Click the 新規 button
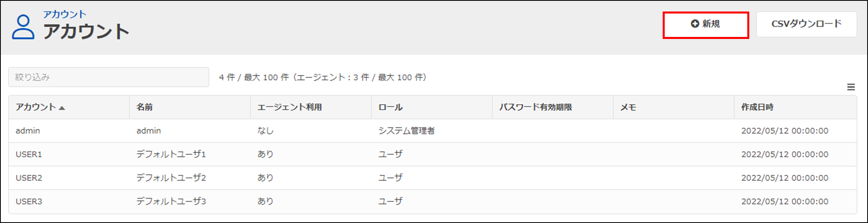This screenshot has height=223, width=868. [x=706, y=25]
